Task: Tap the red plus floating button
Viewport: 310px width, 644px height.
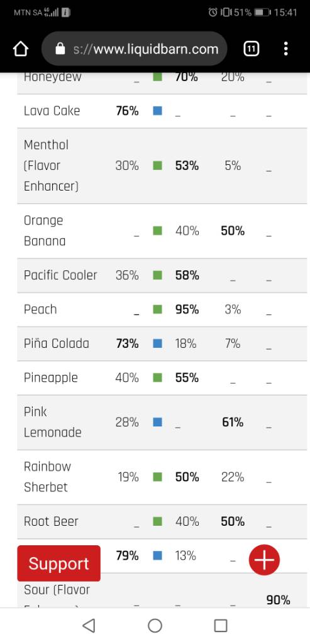Action: click(x=265, y=560)
